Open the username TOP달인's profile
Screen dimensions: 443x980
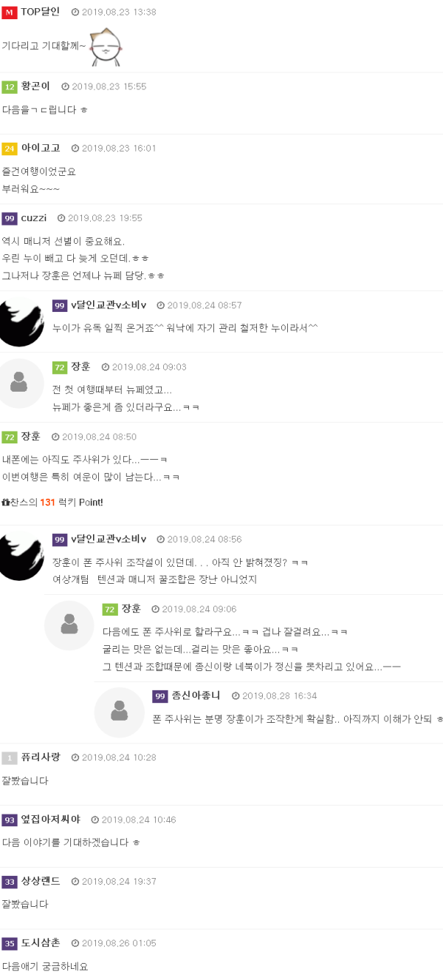pos(41,12)
